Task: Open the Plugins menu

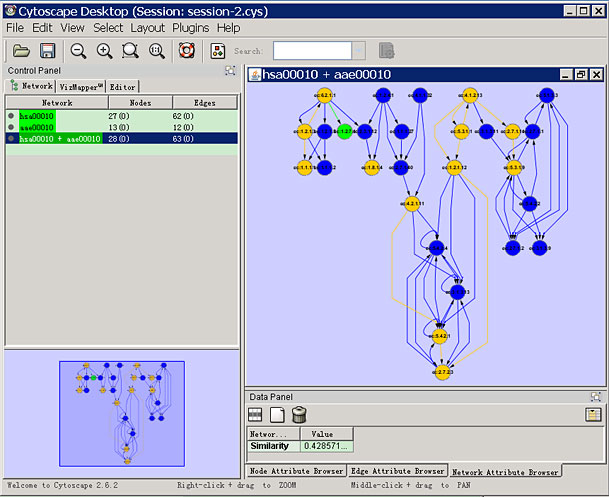Action: (189, 28)
